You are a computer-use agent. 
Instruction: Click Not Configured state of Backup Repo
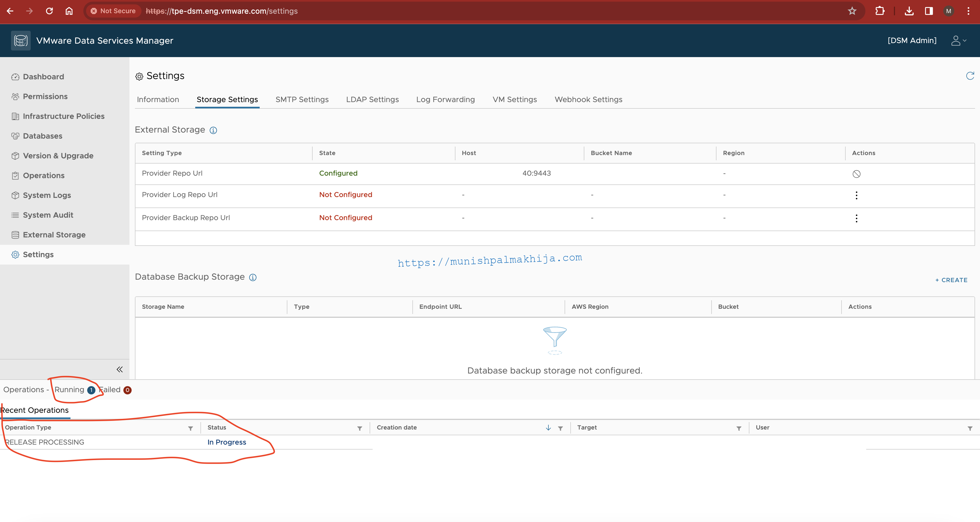345,217
